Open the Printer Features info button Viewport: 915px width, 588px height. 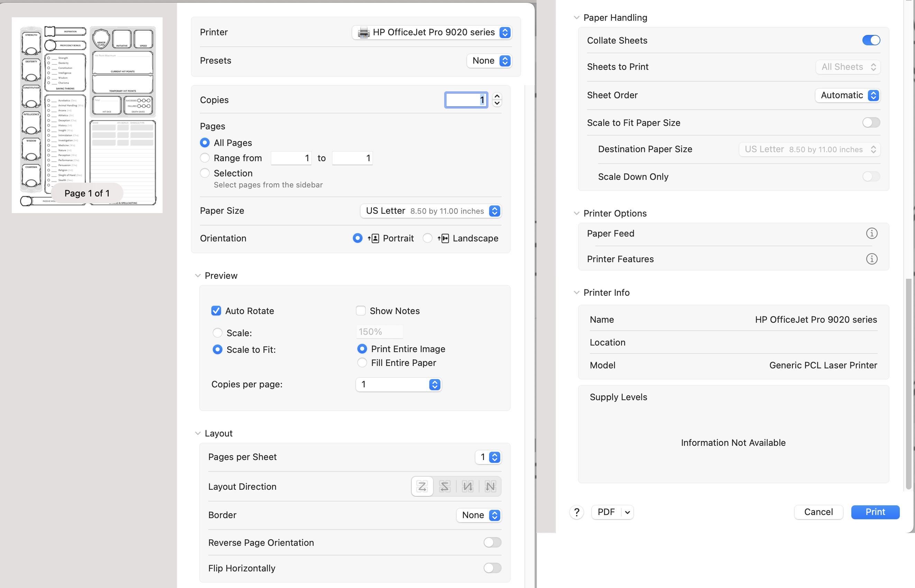click(x=871, y=259)
